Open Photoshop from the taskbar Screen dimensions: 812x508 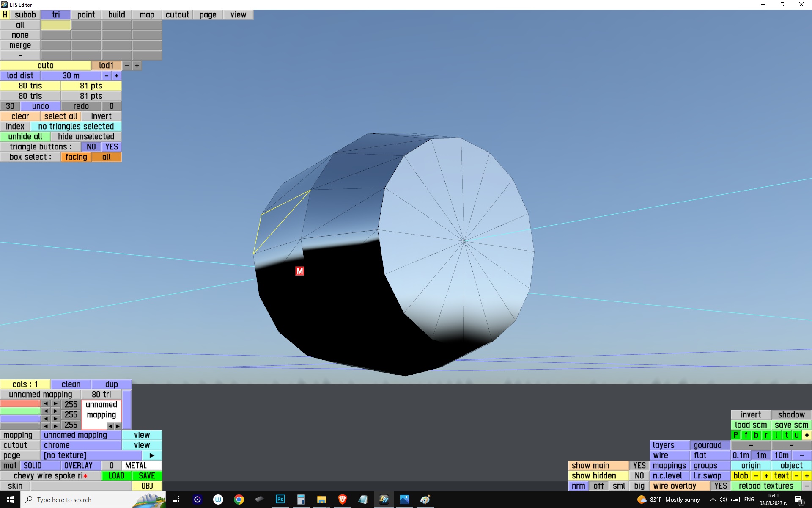click(280, 500)
